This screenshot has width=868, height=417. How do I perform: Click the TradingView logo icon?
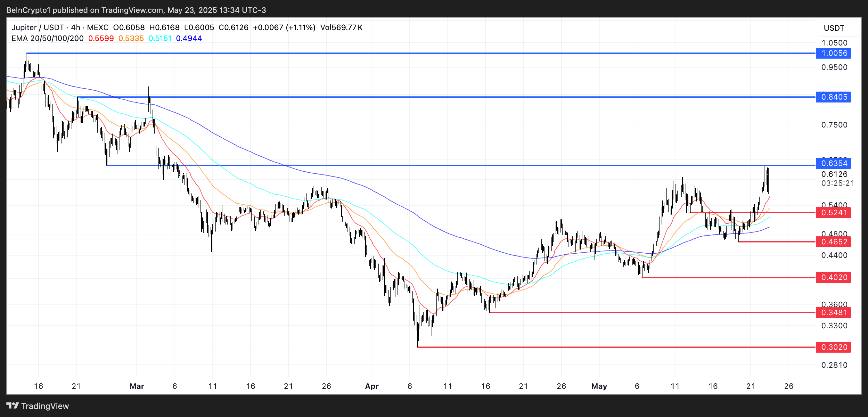tap(13, 406)
